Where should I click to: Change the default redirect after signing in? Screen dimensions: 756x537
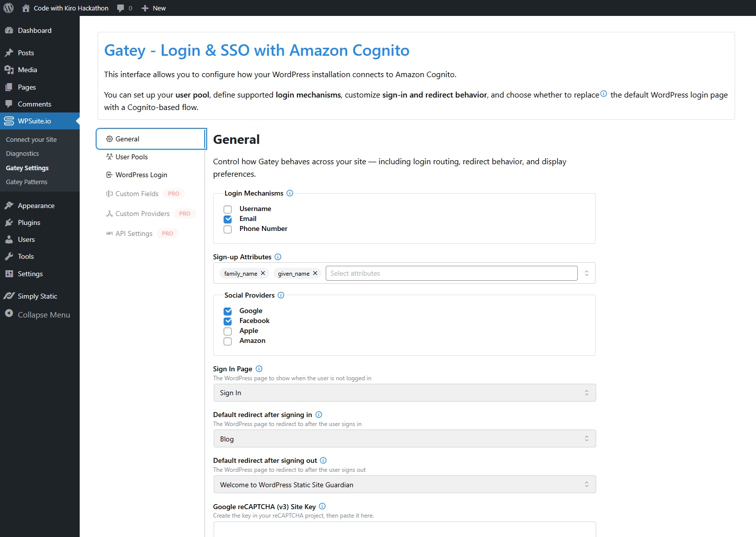coord(404,438)
